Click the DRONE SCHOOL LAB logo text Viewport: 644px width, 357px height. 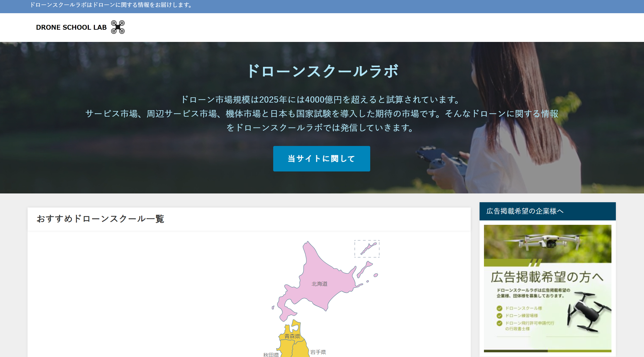coord(71,27)
